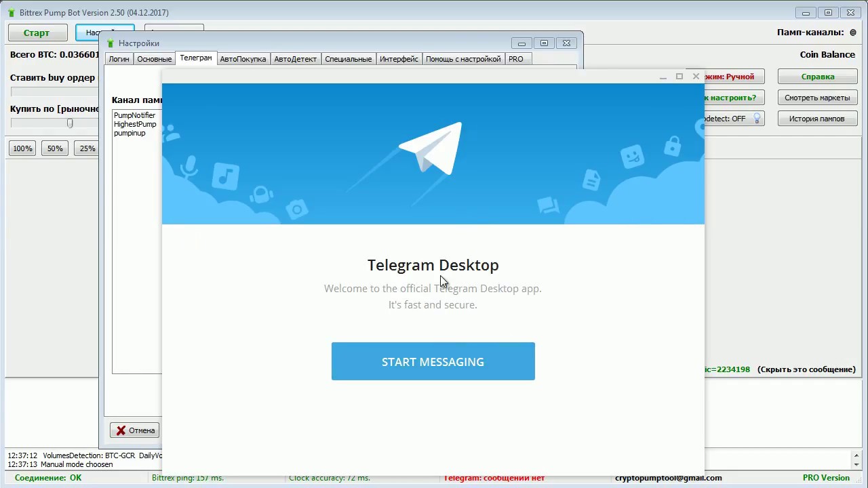Click the lightbulb icon on the Autodetect button
The width and height of the screenshot is (868, 488).
(757, 119)
